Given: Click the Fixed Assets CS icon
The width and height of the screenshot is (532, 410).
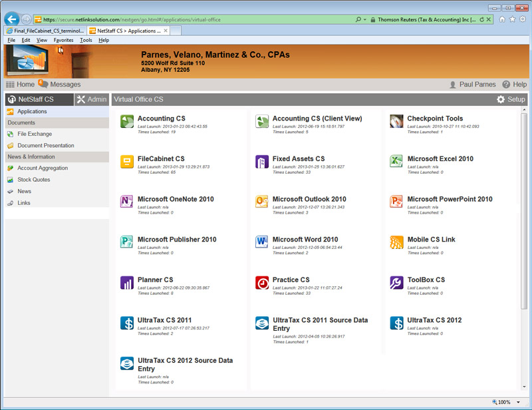Looking at the screenshot, I should point(262,162).
